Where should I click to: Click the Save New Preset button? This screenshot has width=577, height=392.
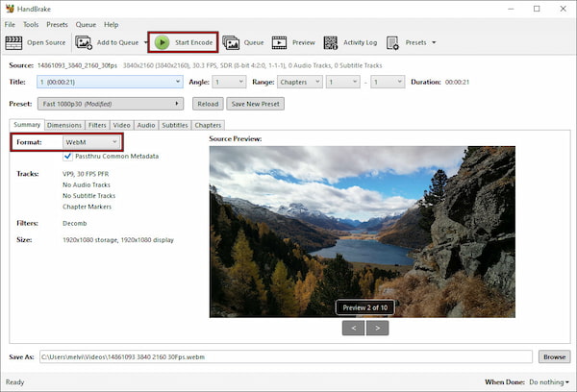pos(256,104)
